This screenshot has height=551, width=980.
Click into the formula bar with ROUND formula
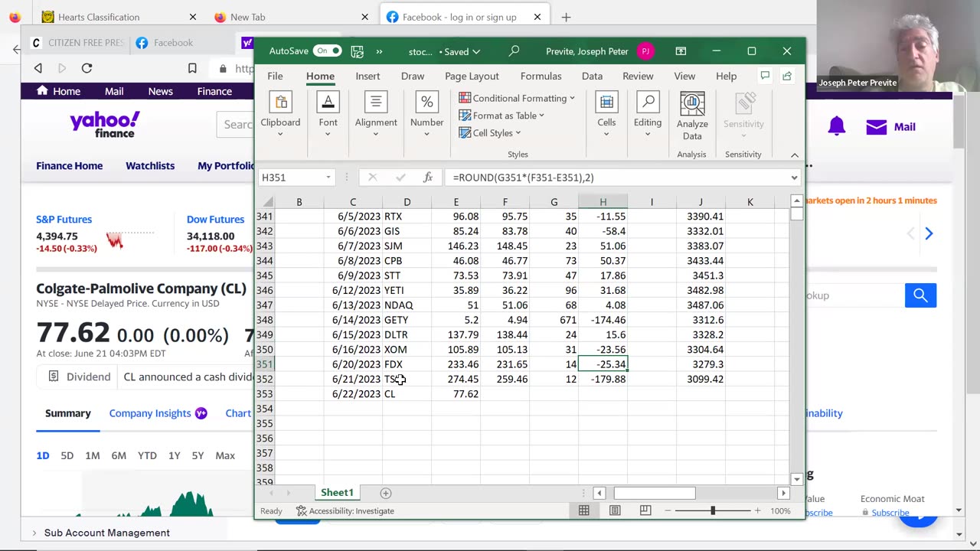617,178
